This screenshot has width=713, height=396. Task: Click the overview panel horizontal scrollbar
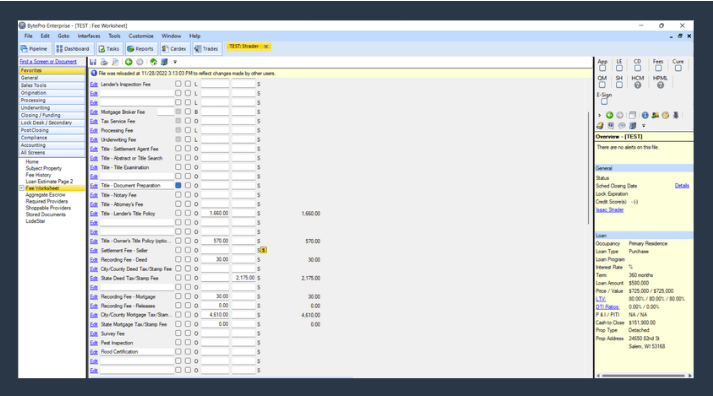643,376
